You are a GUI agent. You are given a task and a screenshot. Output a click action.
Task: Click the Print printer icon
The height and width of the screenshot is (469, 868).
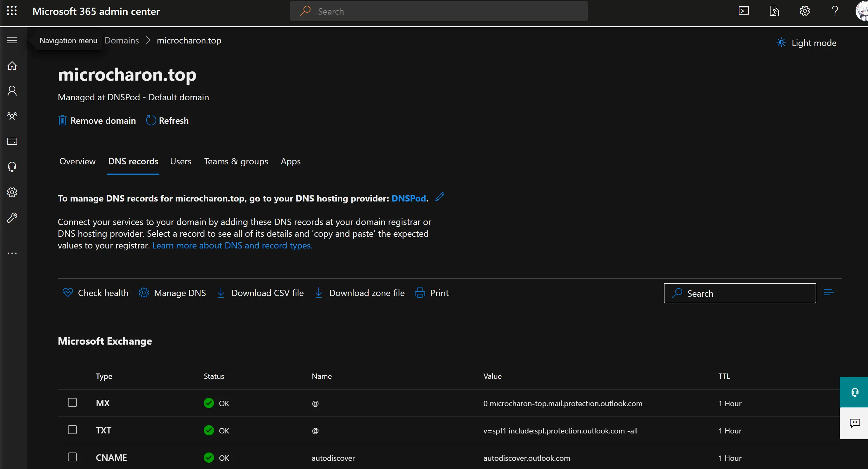point(419,293)
